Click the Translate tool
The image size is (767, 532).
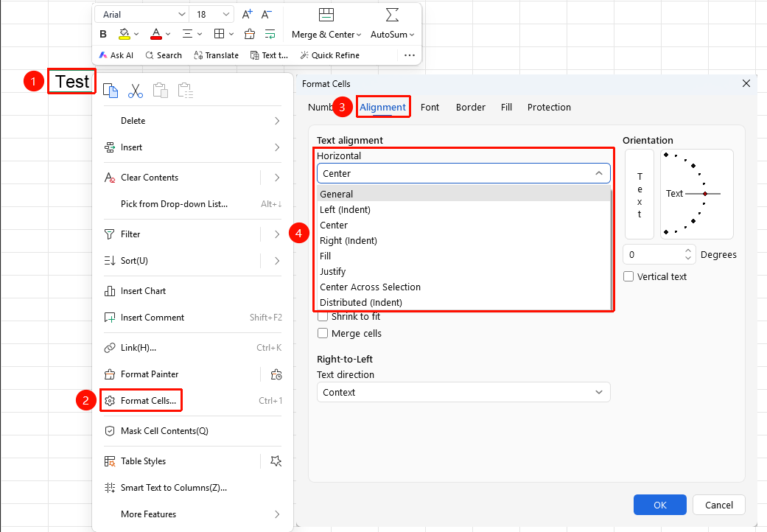tap(216, 55)
